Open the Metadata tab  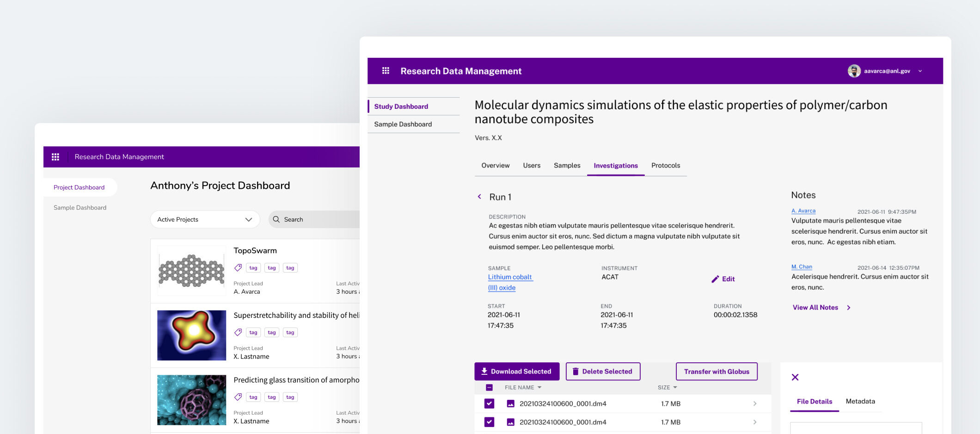(860, 401)
